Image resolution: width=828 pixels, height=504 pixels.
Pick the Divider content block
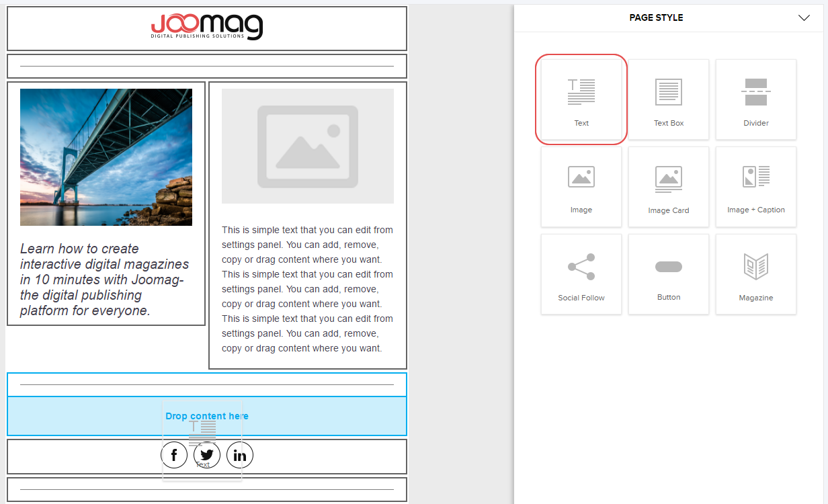[x=756, y=99]
